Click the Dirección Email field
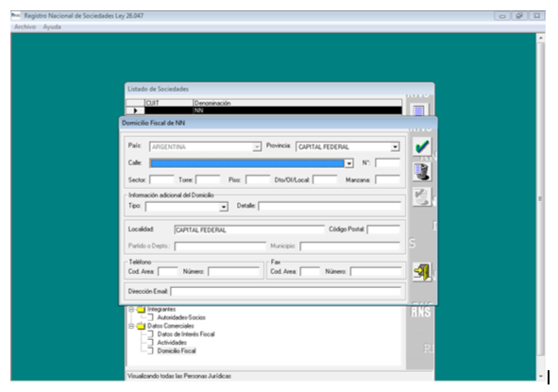 (x=286, y=292)
